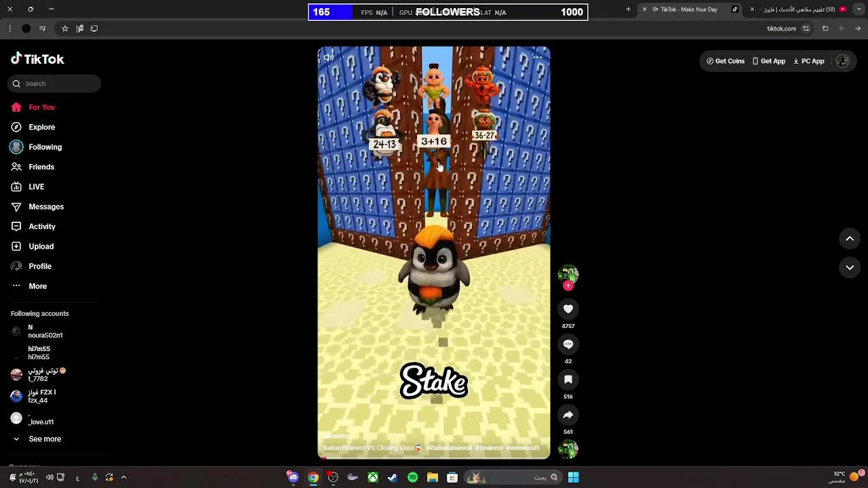This screenshot has width=868, height=488.
Task: Open the browser three-dots menu
Action: [x=9, y=28]
